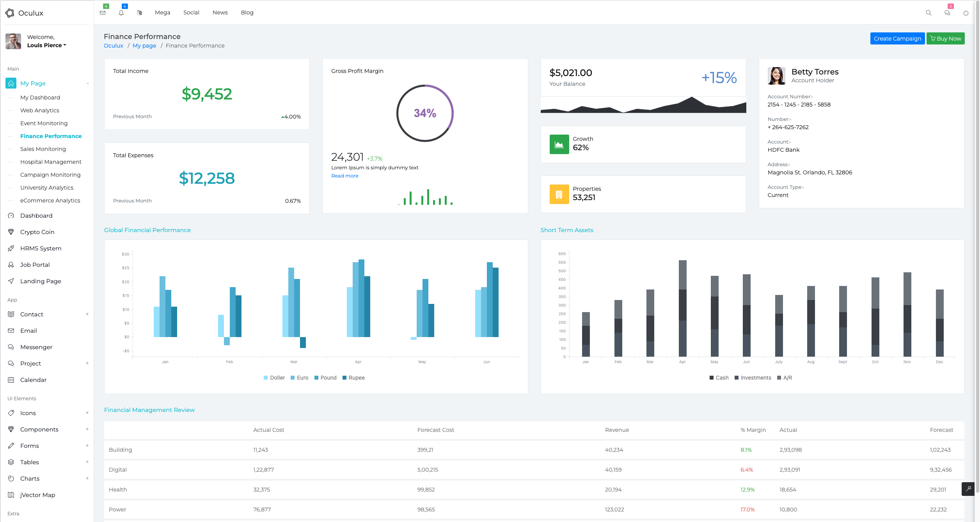The height and width of the screenshot is (522, 980).
Task: Select Sales Monitoring in sidebar
Action: coord(43,149)
